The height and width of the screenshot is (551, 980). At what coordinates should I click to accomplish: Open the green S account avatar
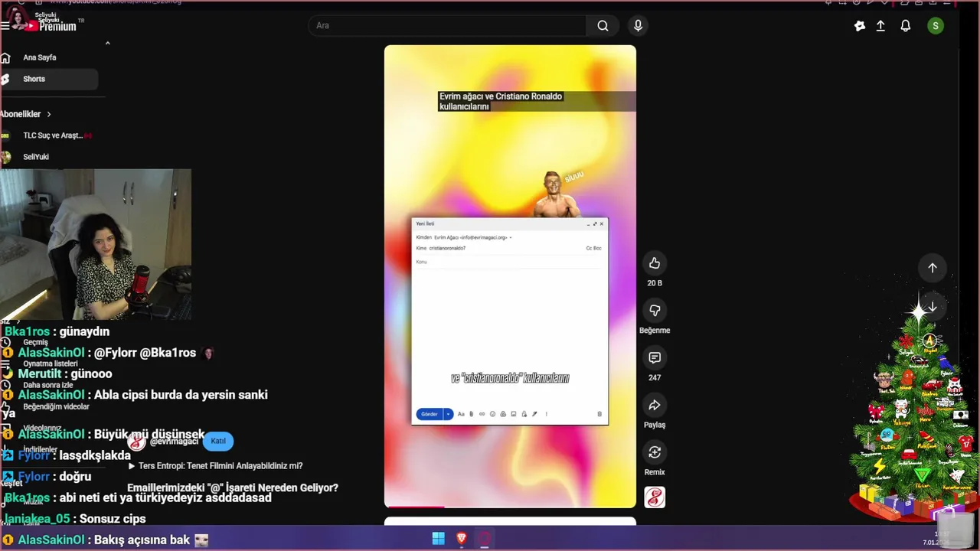(x=935, y=25)
